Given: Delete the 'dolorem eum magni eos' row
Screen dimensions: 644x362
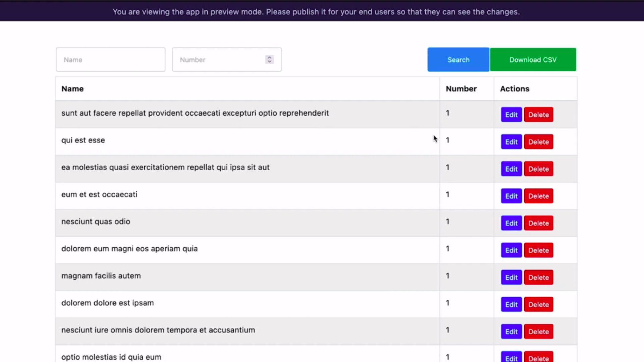Looking at the screenshot, I should coord(539,250).
